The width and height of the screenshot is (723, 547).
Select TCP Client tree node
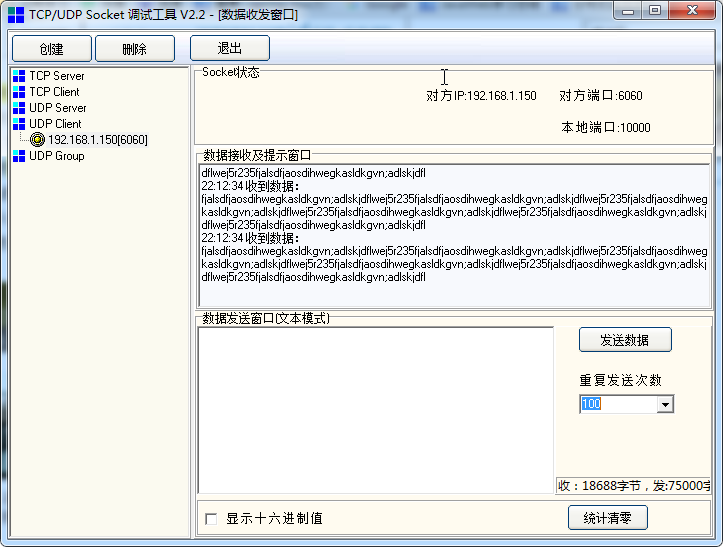click(54, 92)
